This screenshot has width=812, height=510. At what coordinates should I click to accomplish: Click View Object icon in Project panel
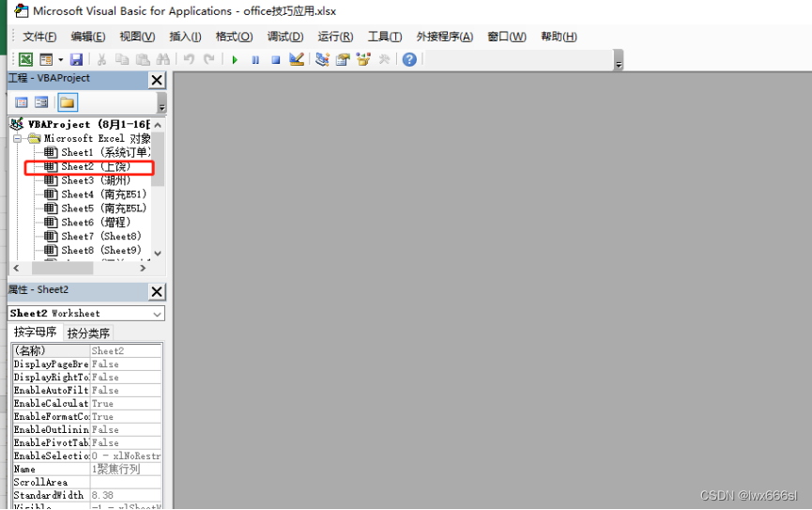pos(41,102)
